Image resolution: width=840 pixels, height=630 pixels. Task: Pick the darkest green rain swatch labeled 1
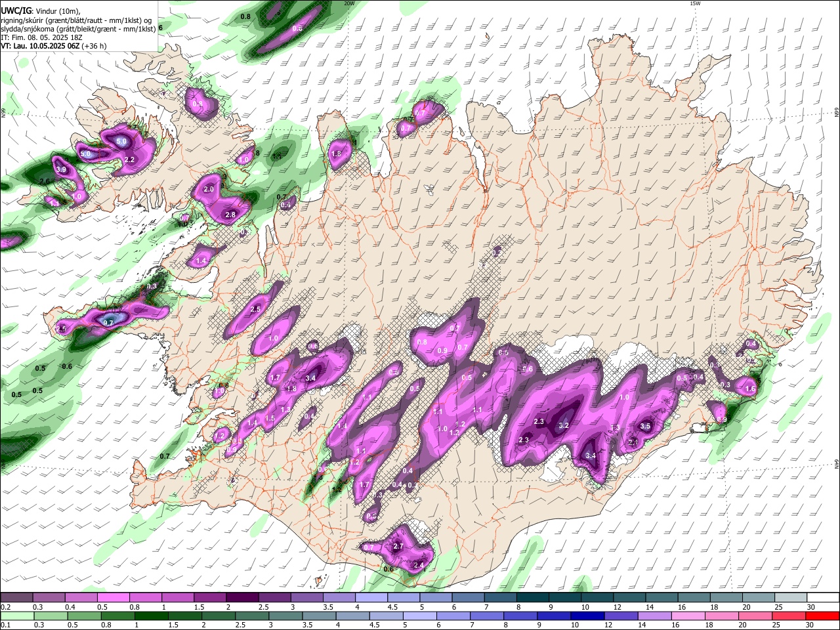[x=151, y=616]
